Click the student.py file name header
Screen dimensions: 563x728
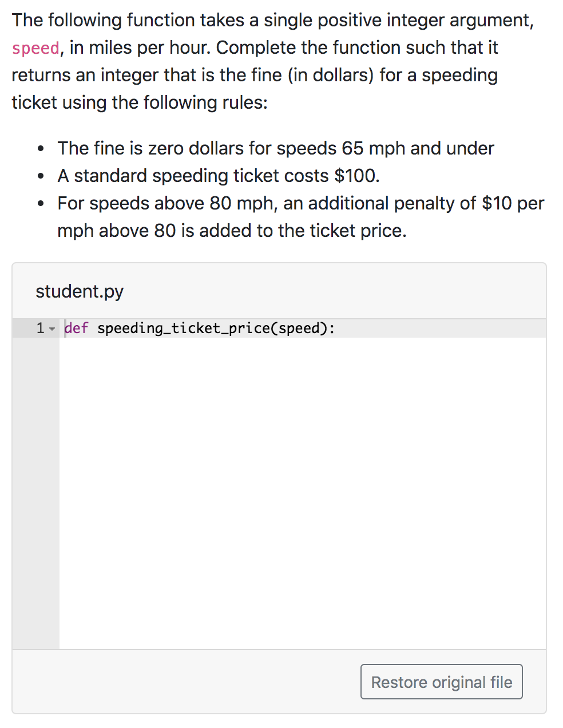click(x=80, y=291)
